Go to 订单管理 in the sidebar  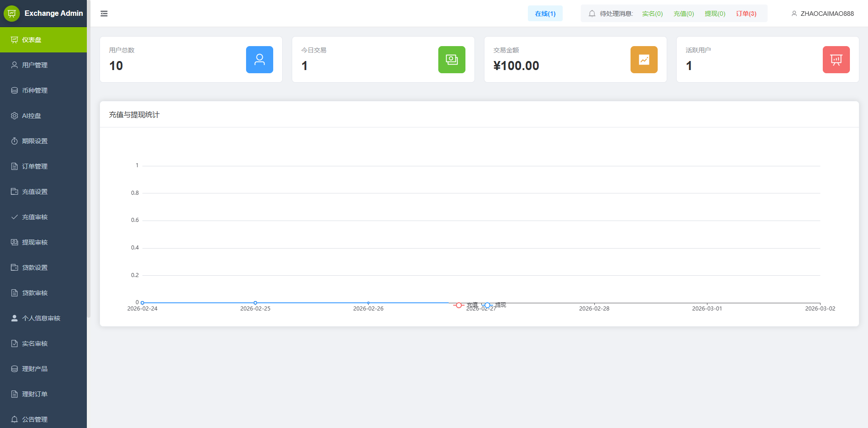pyautogui.click(x=35, y=166)
